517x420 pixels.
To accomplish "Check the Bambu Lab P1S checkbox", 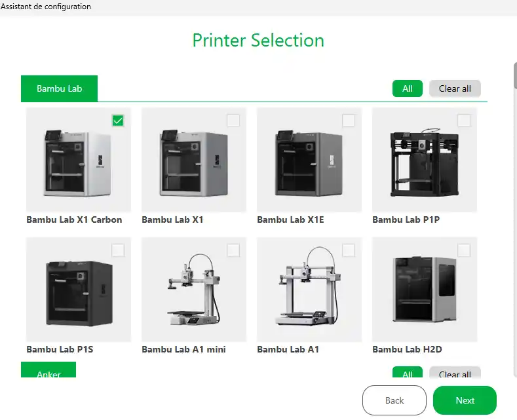I will click(x=118, y=250).
